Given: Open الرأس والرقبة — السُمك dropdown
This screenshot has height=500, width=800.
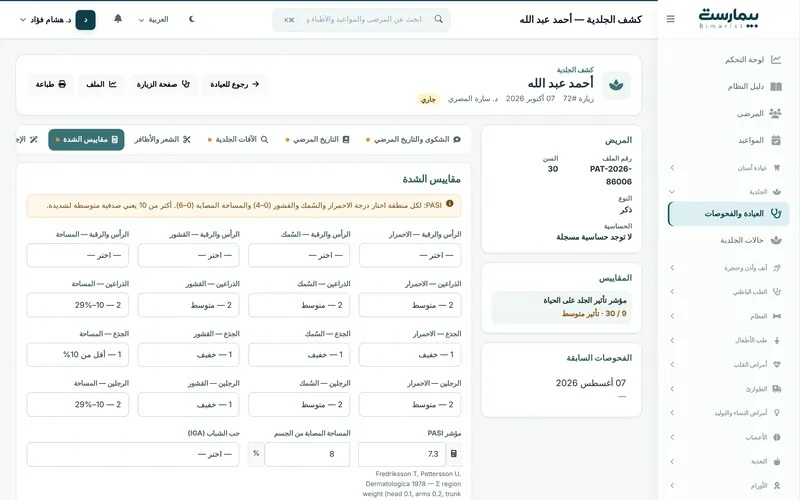Looking at the screenshot, I should point(299,255).
